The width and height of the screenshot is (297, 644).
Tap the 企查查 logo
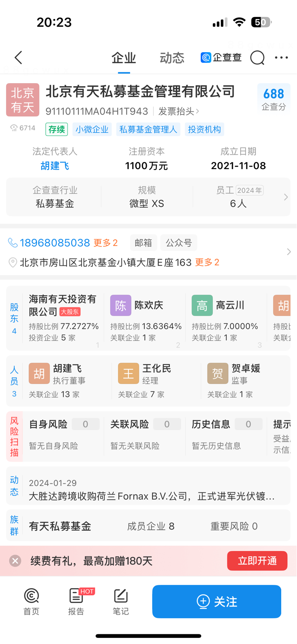point(221,58)
